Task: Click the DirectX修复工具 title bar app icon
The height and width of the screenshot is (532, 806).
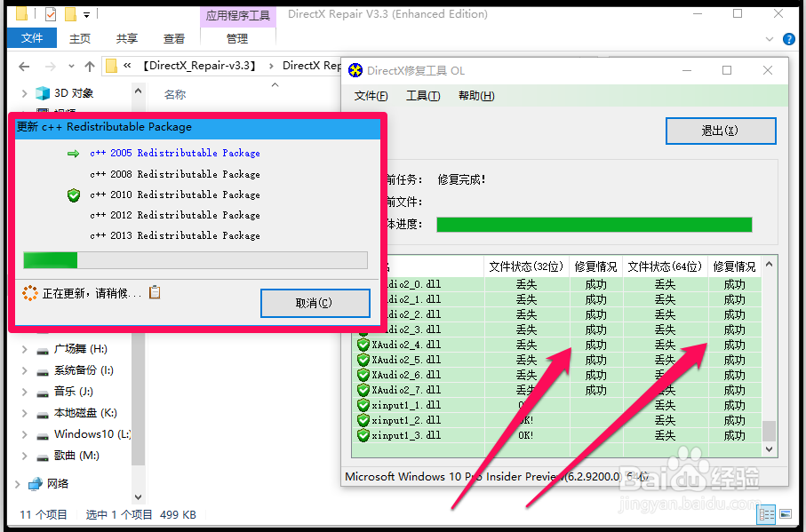Action: coord(355,70)
